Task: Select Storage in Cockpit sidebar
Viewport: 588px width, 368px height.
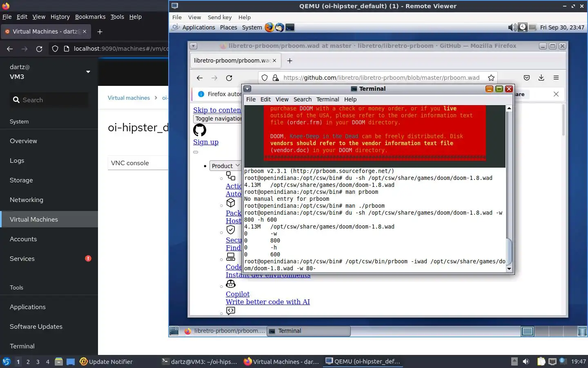Action: (49, 180)
